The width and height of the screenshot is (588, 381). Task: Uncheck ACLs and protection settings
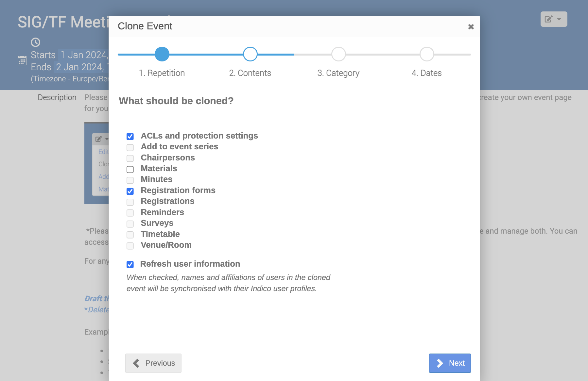(x=130, y=137)
